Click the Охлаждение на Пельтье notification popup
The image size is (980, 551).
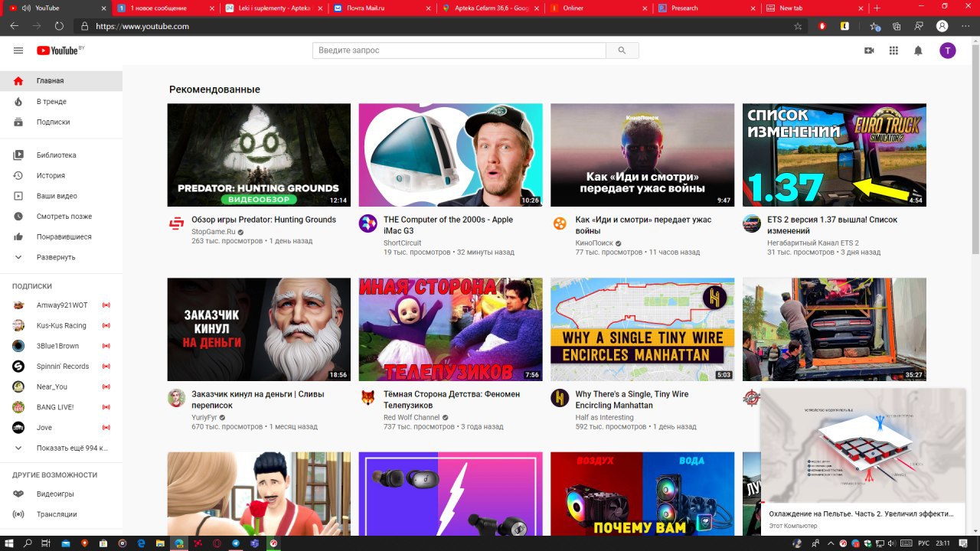[x=864, y=461]
